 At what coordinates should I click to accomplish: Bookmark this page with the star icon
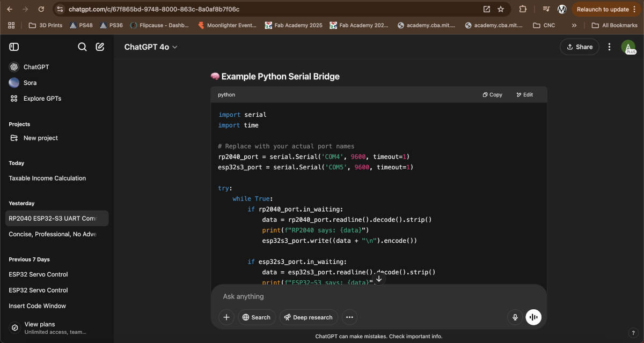tap(501, 9)
